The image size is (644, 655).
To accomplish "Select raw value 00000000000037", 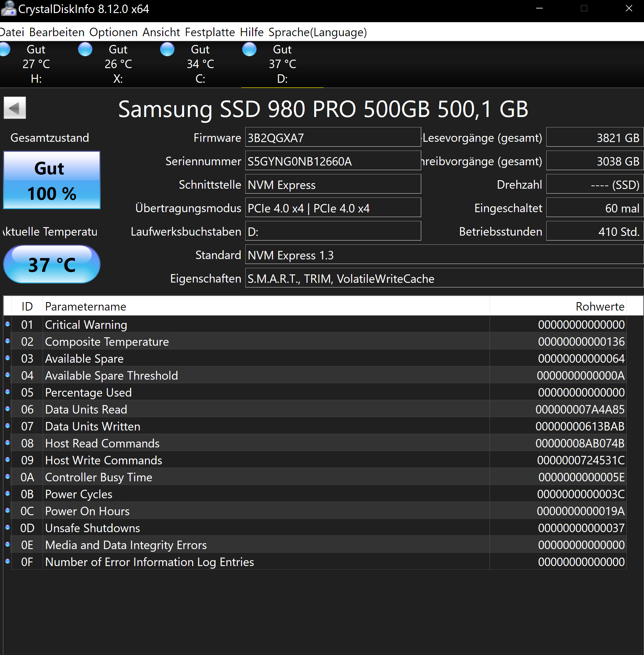I will [581, 528].
